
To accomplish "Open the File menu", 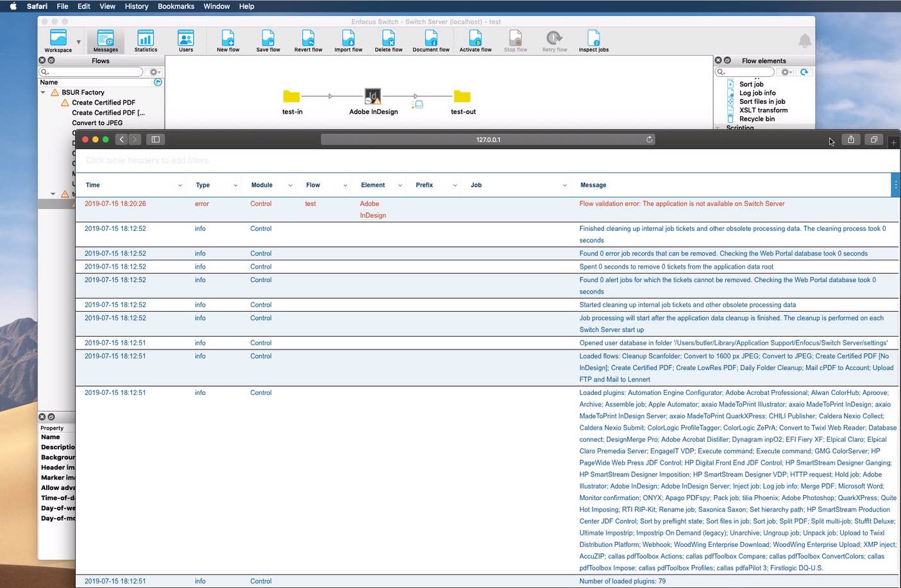I will point(62,6).
